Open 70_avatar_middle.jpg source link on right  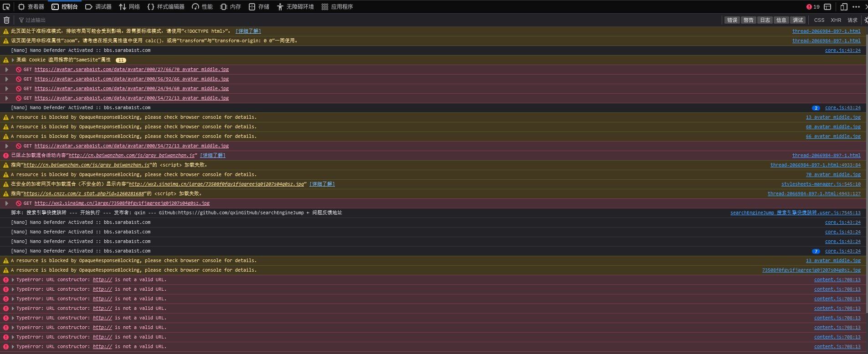[x=833, y=175]
